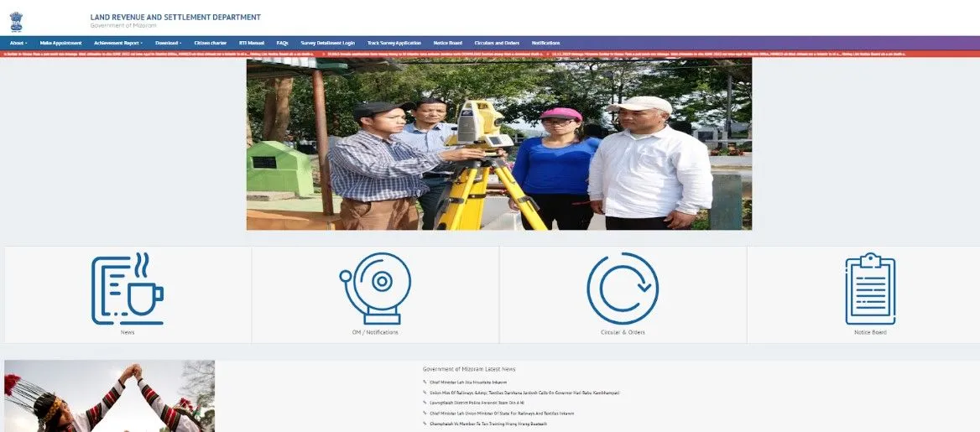Click the pin icon beside Lawngtlaiah District Police news
Screen dimensions: 980x432
coord(425,403)
